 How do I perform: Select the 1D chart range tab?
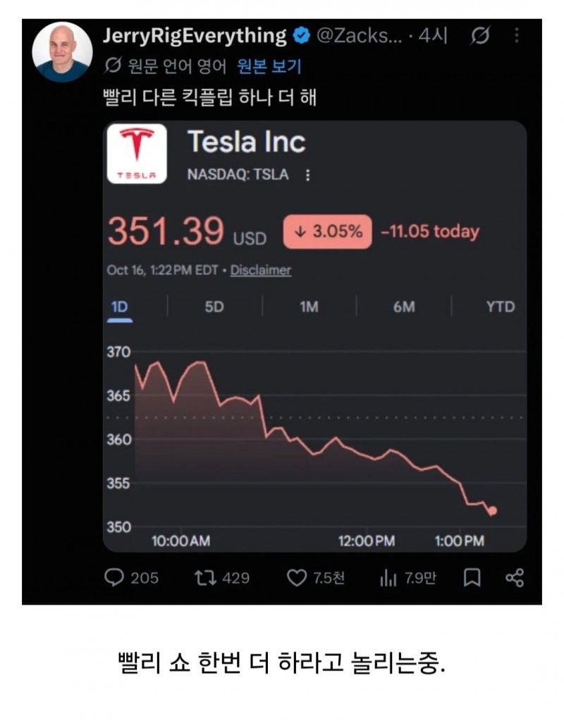click(x=119, y=307)
